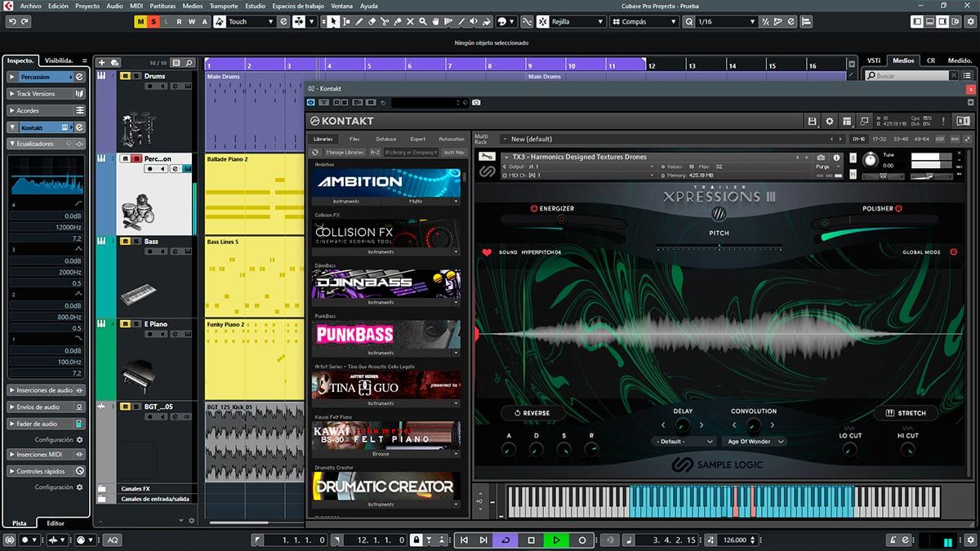This screenshot has width=980, height=551.
Task: Toggle the Global Mode power button
Action: point(953,252)
